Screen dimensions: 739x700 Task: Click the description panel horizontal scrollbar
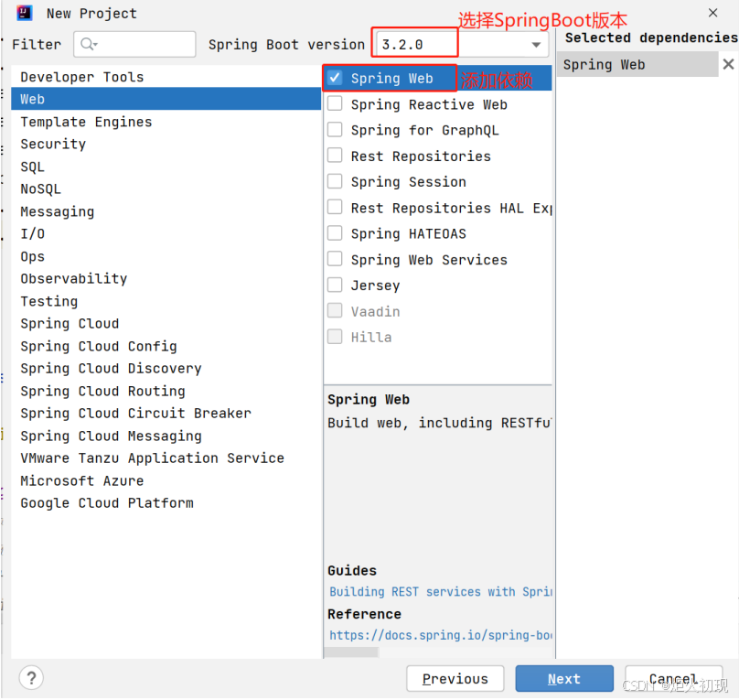(x=351, y=652)
